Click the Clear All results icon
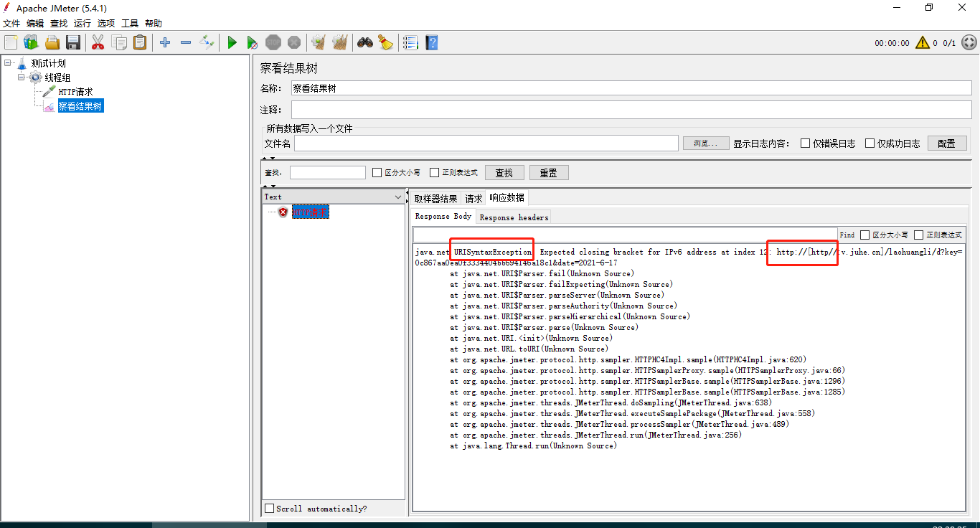 coord(339,42)
